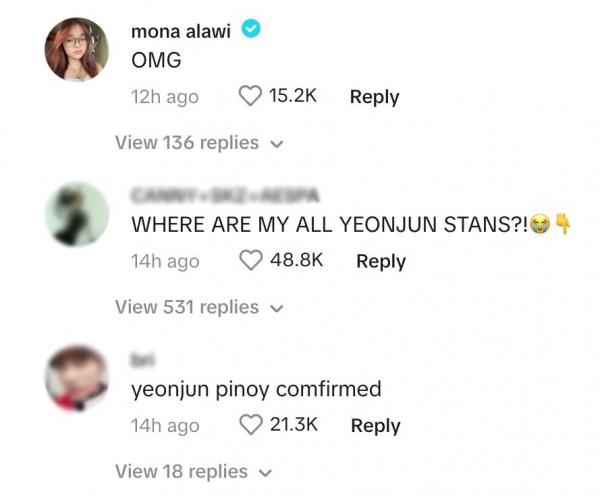Screen dimensions: 600x496
Task: Like mona alawi's OMG comment with the heart
Action: pos(250,96)
